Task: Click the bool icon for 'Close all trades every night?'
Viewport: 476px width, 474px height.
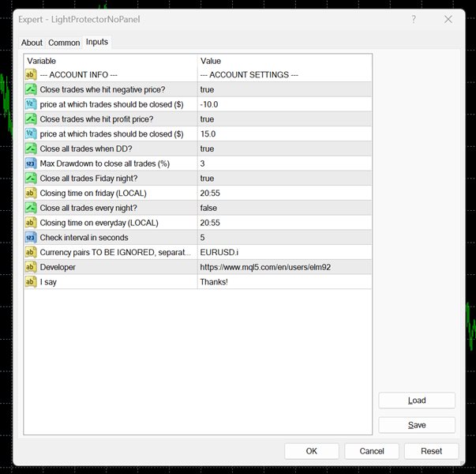Action: 31,208
